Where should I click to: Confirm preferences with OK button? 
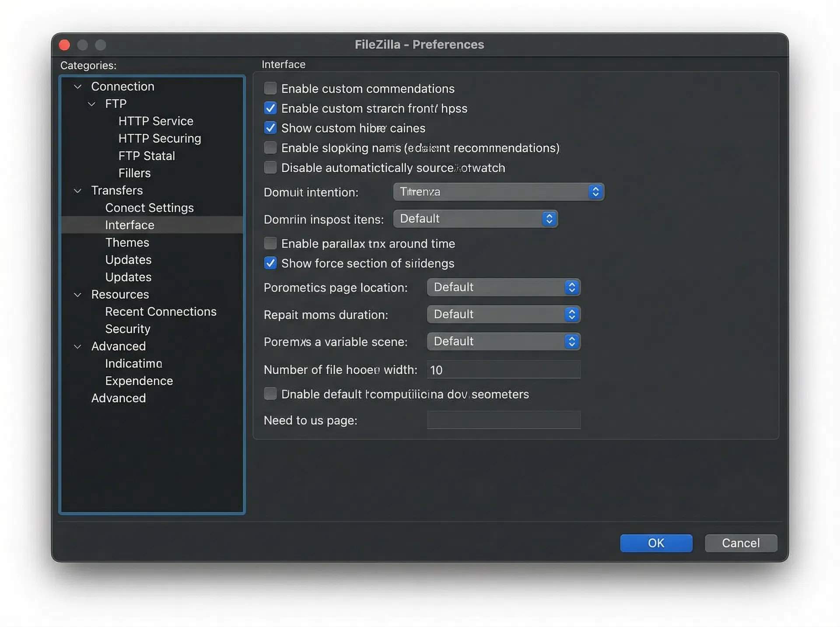point(656,543)
